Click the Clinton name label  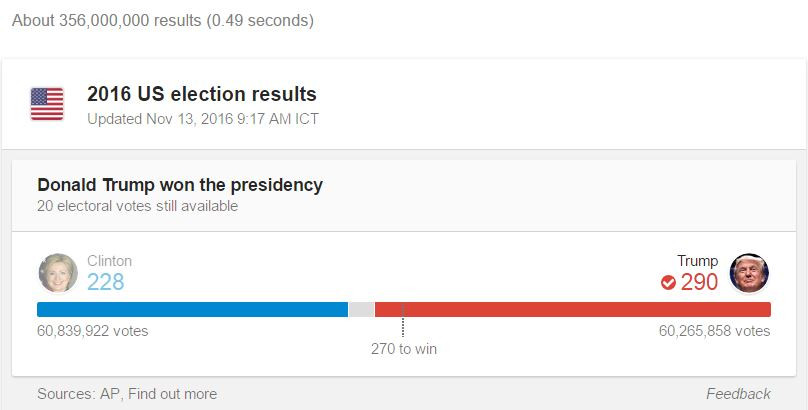tap(109, 261)
